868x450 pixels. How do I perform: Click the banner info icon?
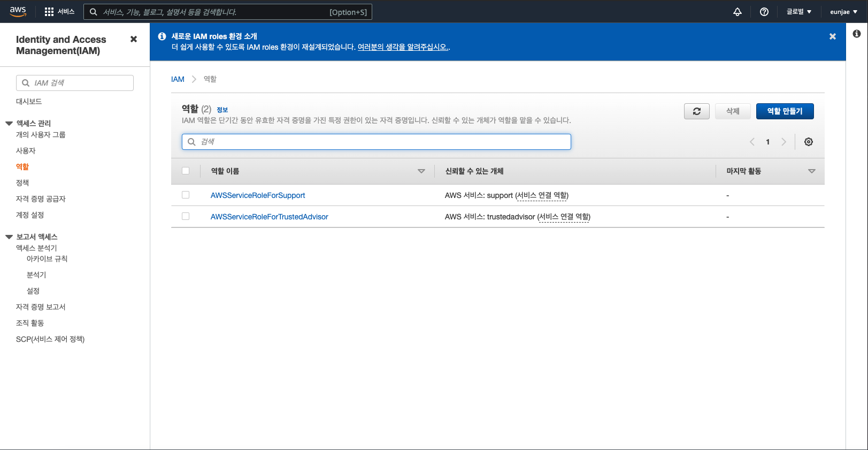(x=162, y=36)
